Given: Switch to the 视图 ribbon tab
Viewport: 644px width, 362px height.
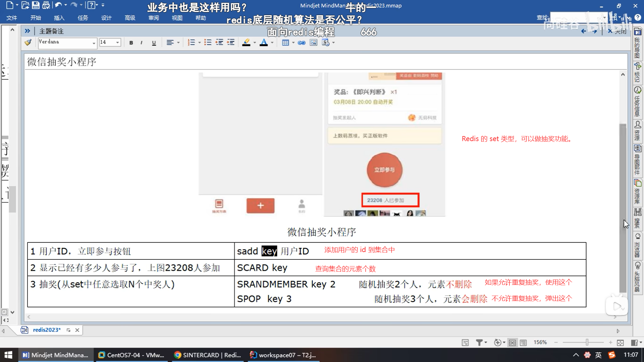Looking at the screenshot, I should [x=177, y=18].
